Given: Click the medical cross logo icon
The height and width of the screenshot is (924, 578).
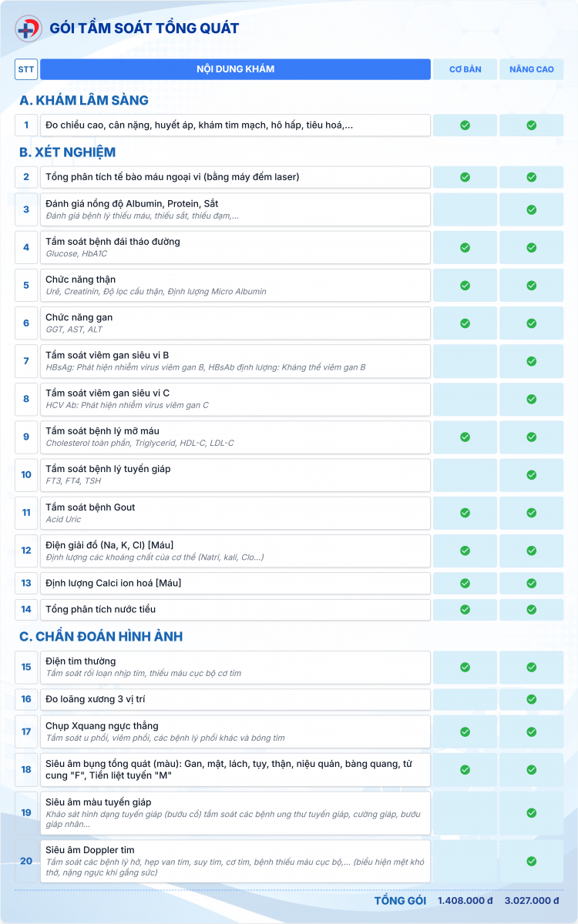Looking at the screenshot, I should [x=29, y=28].
